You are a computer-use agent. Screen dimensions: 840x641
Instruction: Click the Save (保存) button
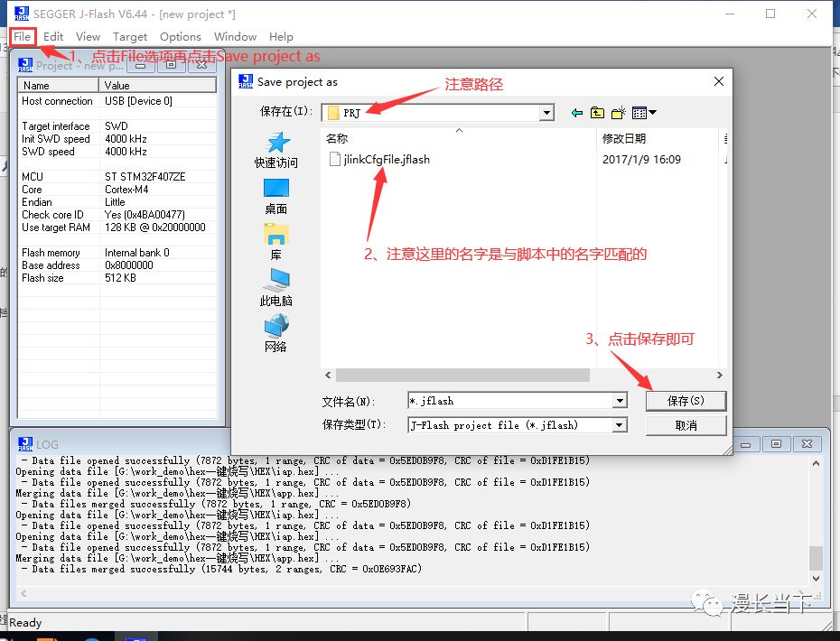(x=686, y=401)
